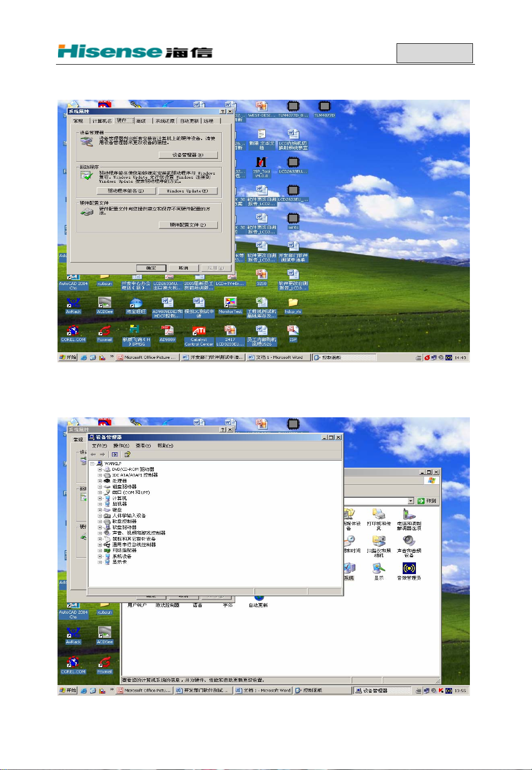The height and width of the screenshot is (770, 532).
Task: Select the 软盘控制器 tree label
Action: tap(124, 521)
